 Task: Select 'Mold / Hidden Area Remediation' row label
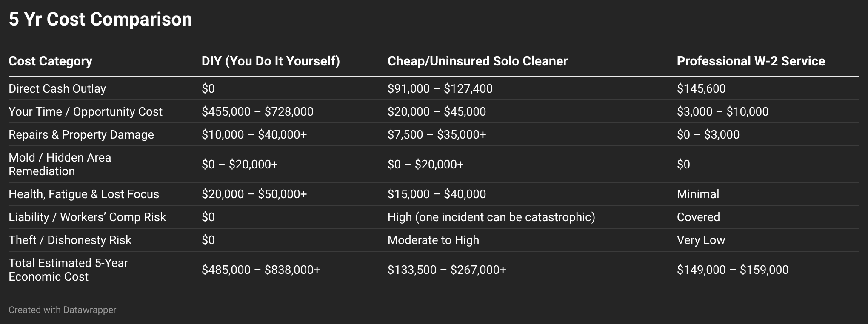tap(60, 164)
